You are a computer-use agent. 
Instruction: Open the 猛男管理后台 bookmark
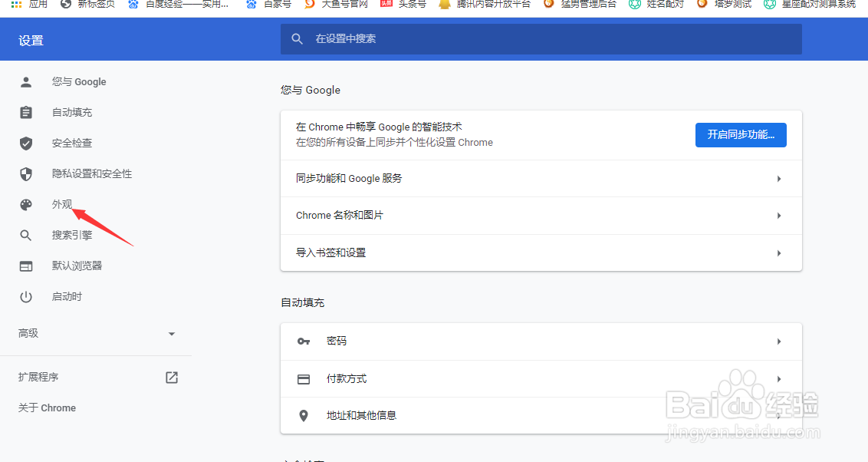(x=580, y=4)
